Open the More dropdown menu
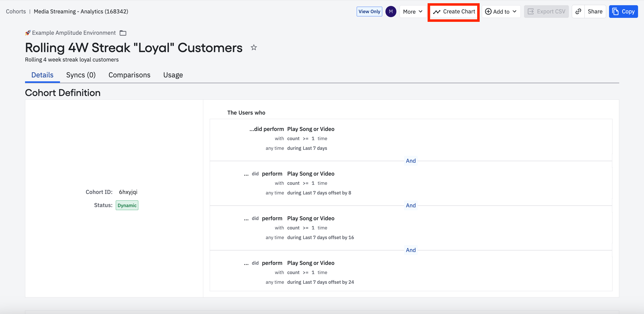The width and height of the screenshot is (644, 314). (413, 11)
